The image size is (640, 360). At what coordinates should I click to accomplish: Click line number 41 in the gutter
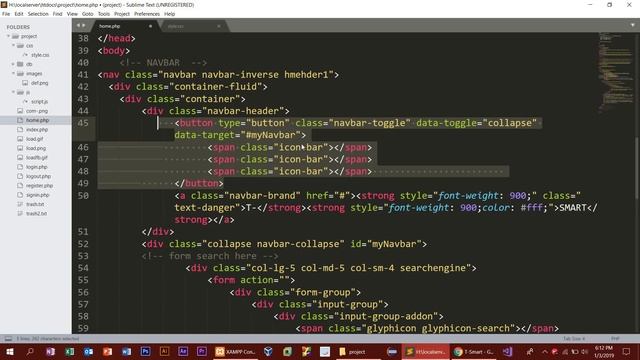coord(83,75)
